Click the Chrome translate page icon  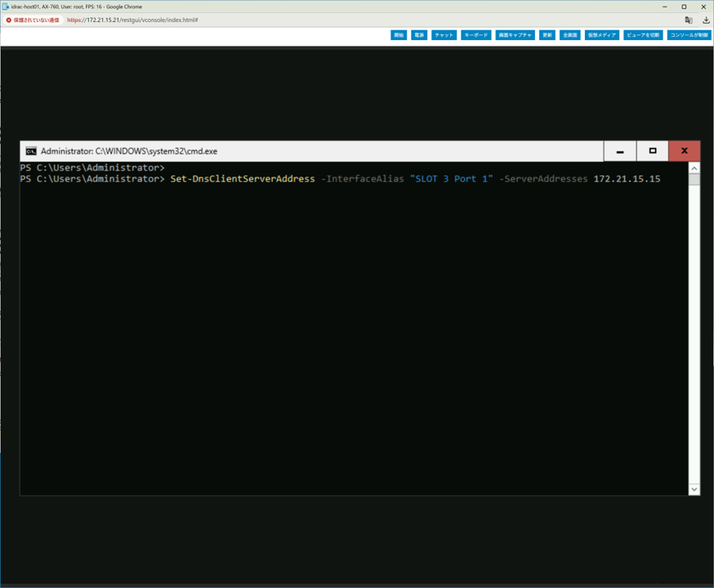(x=689, y=20)
